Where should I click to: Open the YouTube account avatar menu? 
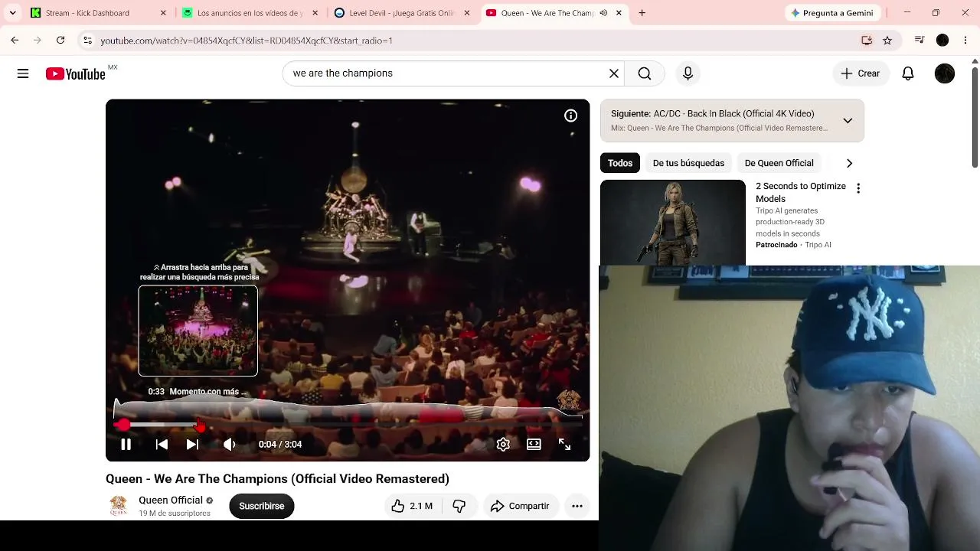click(x=945, y=73)
